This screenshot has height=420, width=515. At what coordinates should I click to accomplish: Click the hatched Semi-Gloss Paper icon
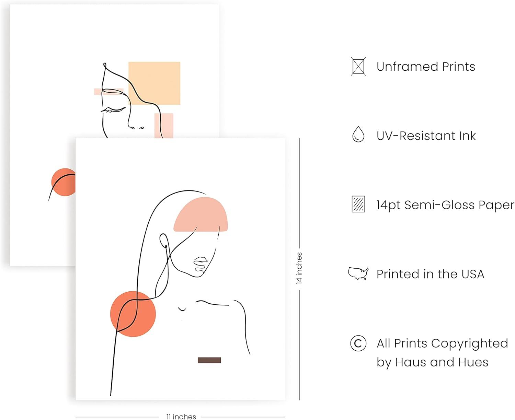pyautogui.click(x=358, y=204)
